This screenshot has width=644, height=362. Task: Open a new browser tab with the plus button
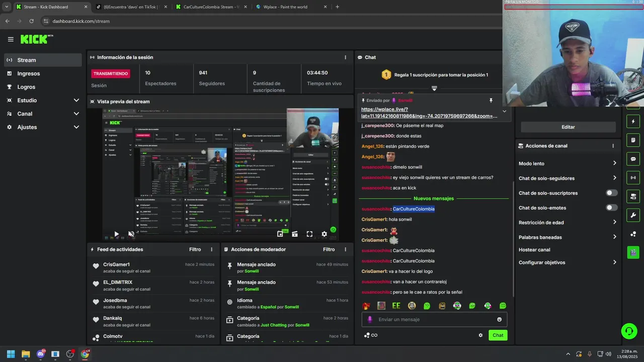[x=337, y=7]
